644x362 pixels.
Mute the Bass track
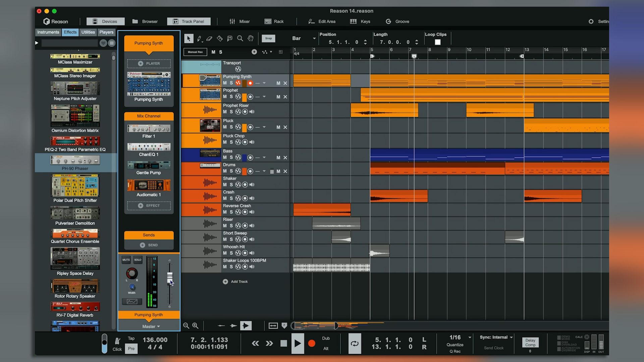click(225, 158)
